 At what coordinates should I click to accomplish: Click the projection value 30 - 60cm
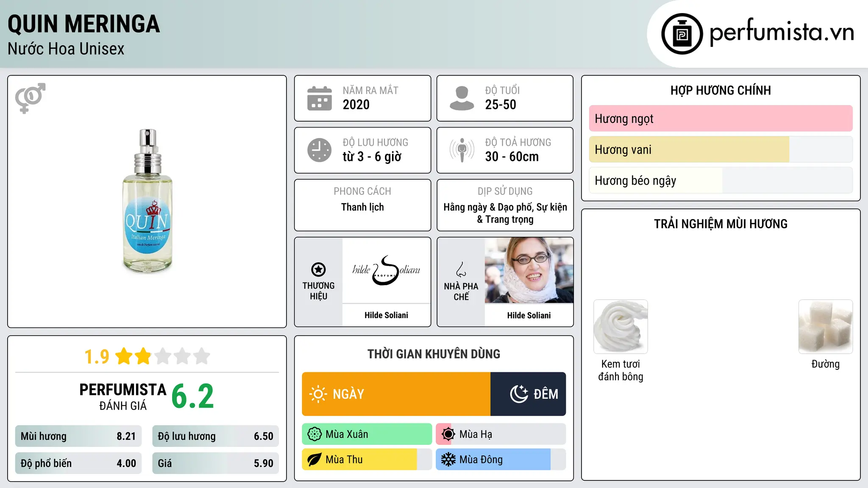pyautogui.click(x=512, y=157)
